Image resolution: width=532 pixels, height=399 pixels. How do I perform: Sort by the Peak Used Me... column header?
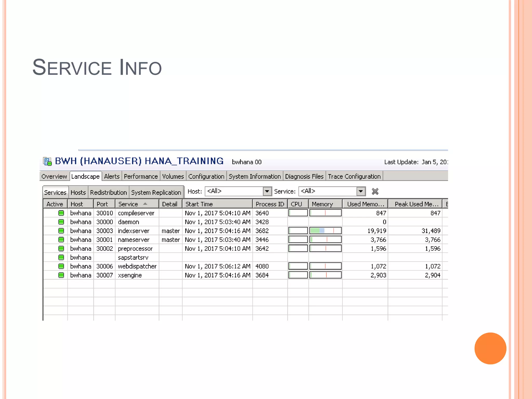415,204
